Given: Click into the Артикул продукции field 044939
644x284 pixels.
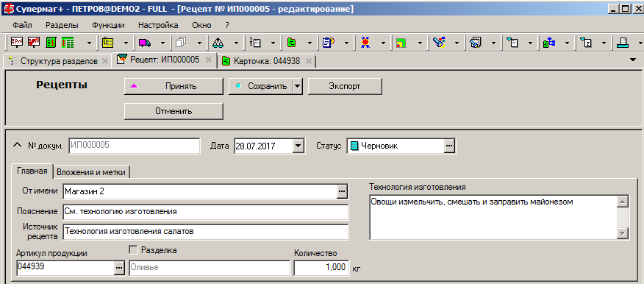Looking at the screenshot, I should (65, 268).
